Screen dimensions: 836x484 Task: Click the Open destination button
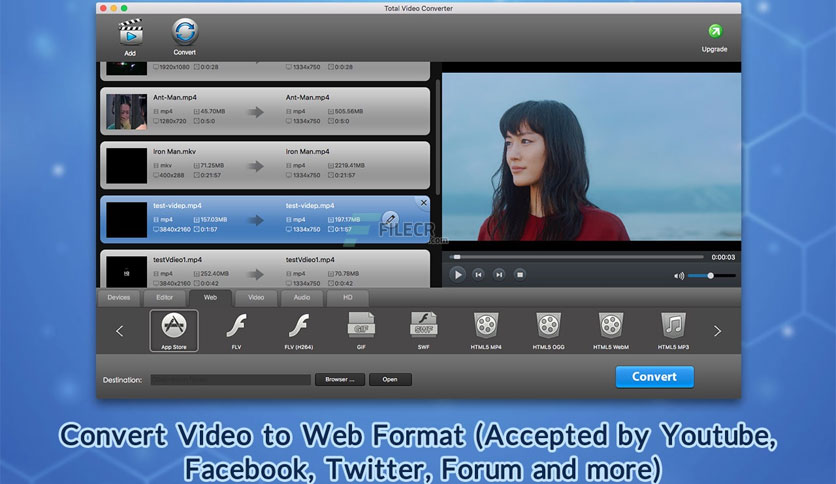coord(390,380)
